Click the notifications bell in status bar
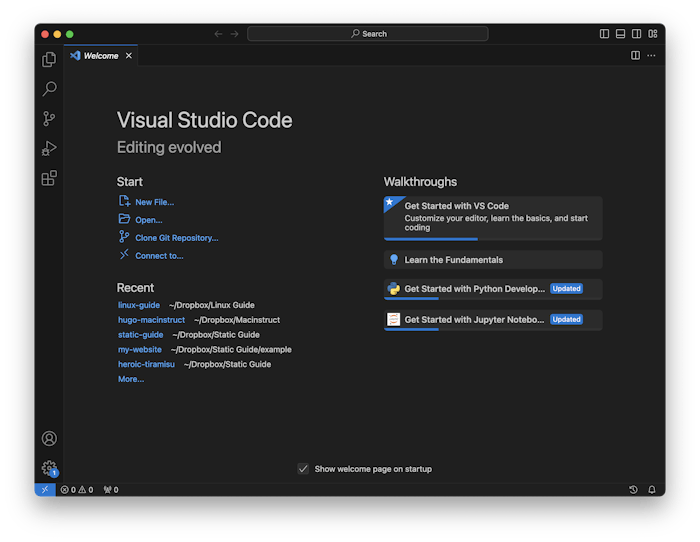700x542 pixels. point(652,490)
